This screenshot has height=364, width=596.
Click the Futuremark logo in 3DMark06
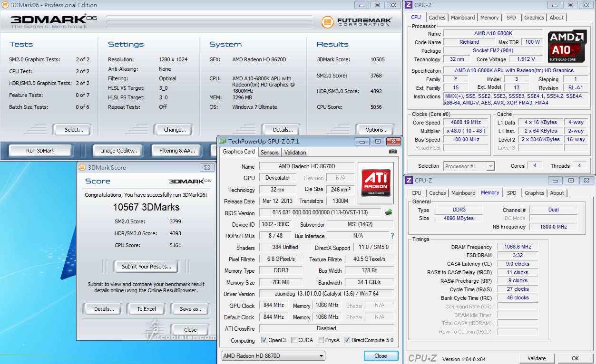(357, 22)
